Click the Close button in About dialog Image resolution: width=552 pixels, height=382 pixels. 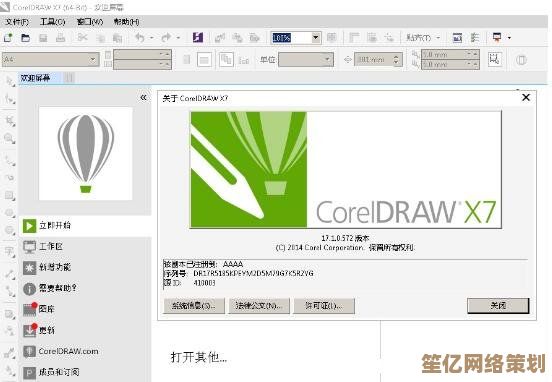498,306
